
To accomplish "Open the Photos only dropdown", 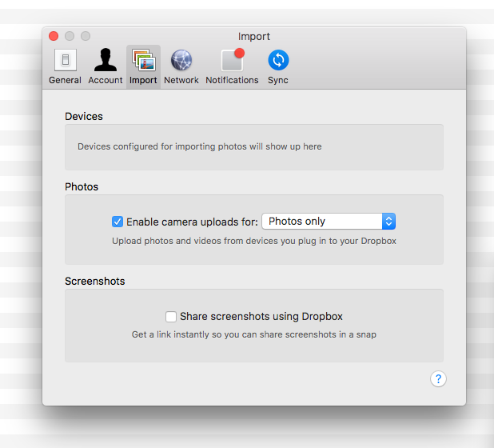I will (x=329, y=222).
